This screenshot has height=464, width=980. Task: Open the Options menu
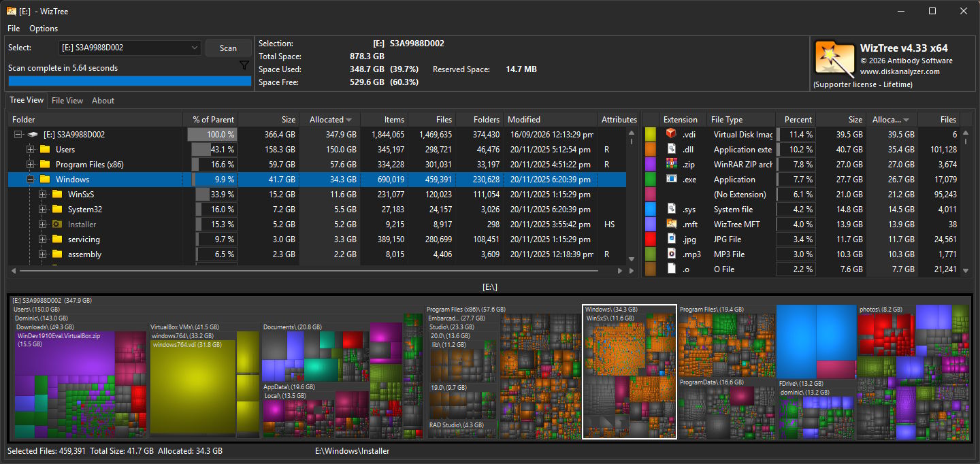pos(44,29)
